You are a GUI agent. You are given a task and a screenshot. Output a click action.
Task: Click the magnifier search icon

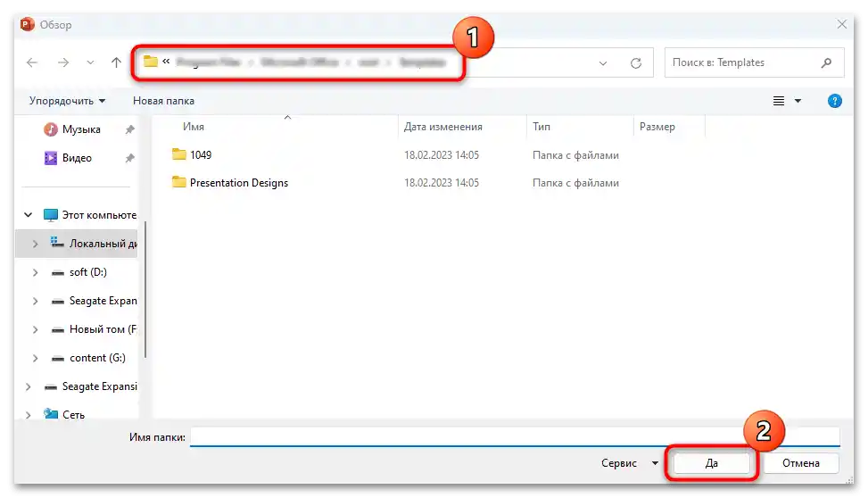click(x=826, y=62)
